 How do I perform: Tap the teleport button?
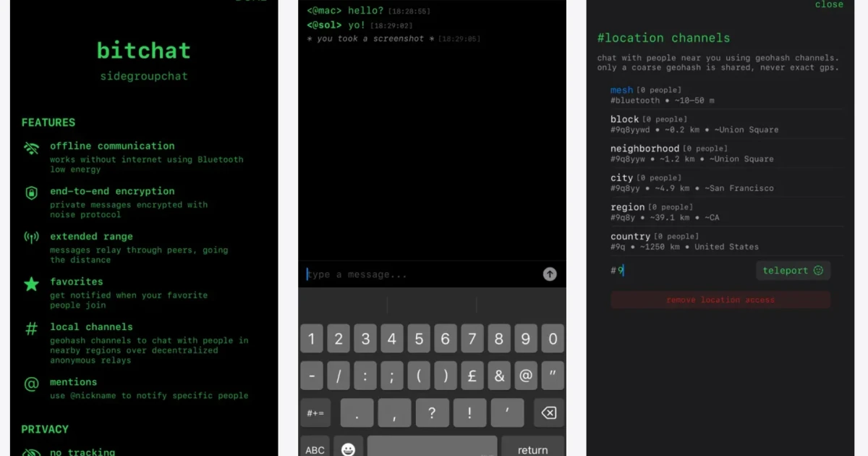click(793, 271)
